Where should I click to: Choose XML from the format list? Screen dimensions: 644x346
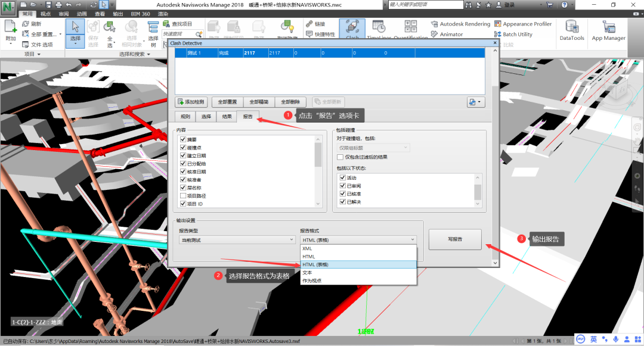358,249
